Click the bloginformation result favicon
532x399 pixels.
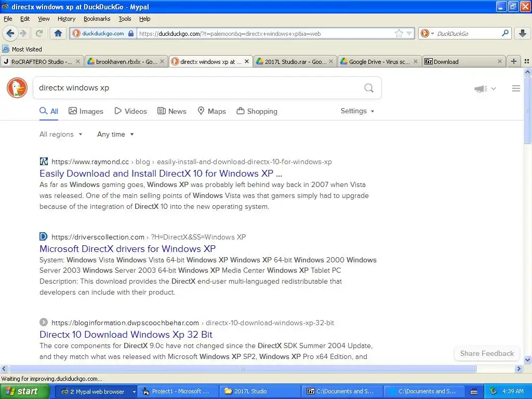click(44, 322)
